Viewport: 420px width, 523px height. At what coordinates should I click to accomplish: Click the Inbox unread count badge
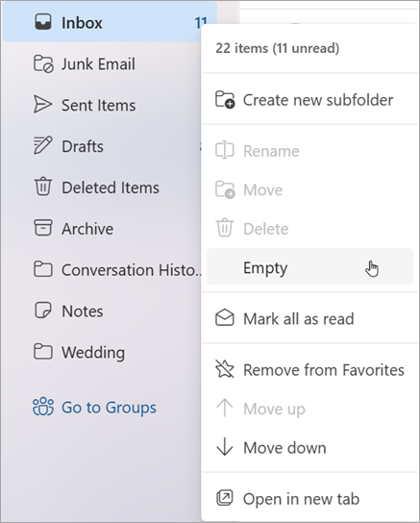click(201, 23)
